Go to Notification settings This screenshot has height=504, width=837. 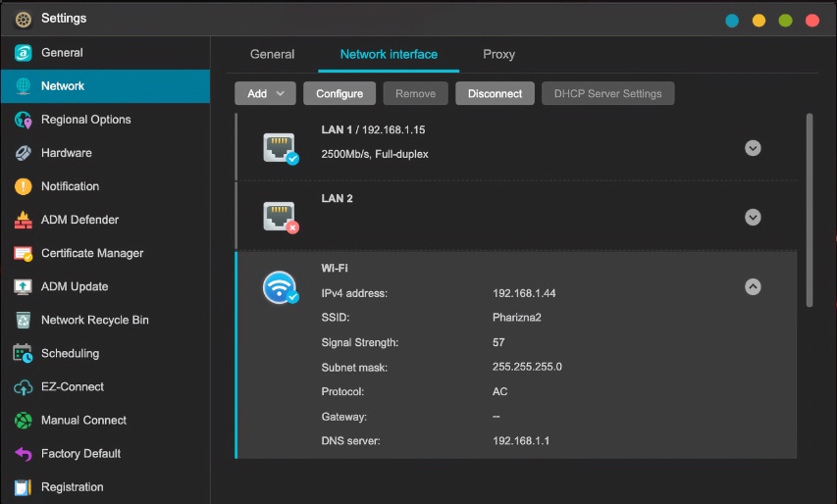(105, 186)
